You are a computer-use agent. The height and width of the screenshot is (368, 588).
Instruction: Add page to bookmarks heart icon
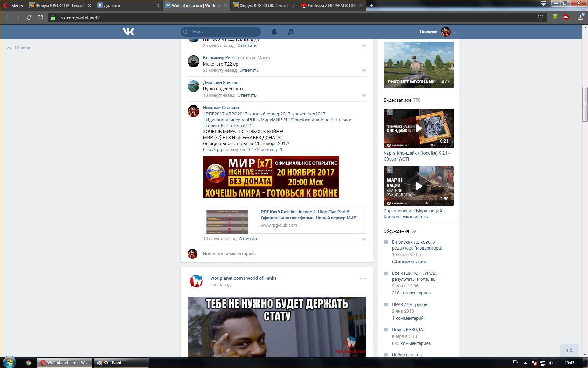pos(540,18)
